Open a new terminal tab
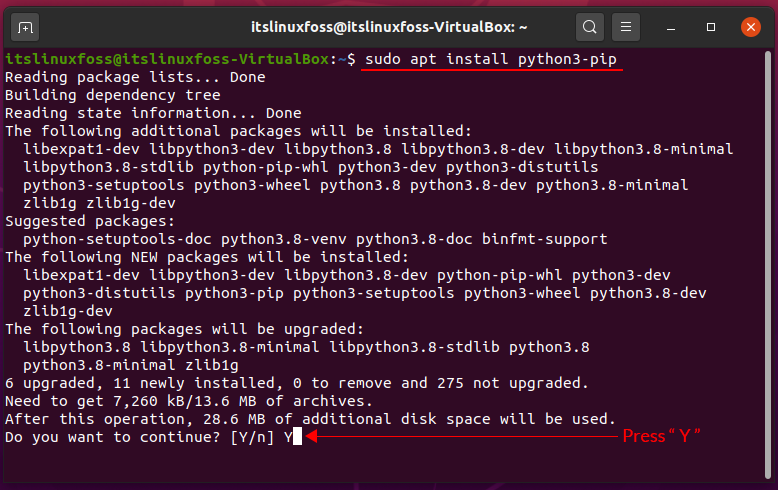Viewport: 778px width, 490px height. click(25, 27)
